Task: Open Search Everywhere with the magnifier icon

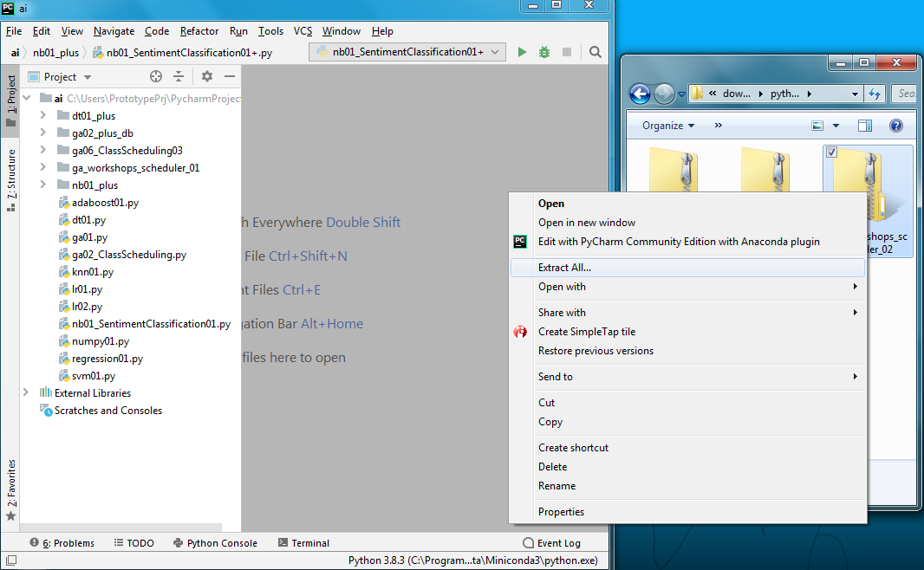Action: [595, 51]
